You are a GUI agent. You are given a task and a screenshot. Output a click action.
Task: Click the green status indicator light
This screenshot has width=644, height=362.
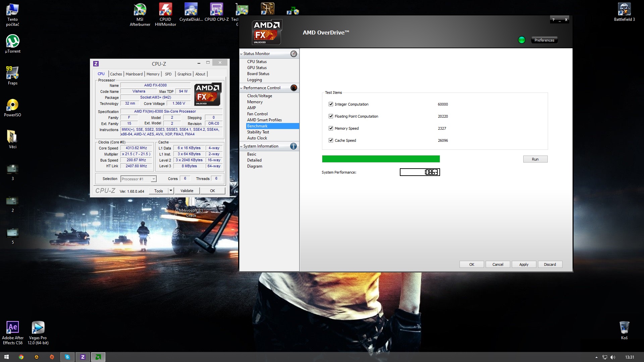coord(522,40)
